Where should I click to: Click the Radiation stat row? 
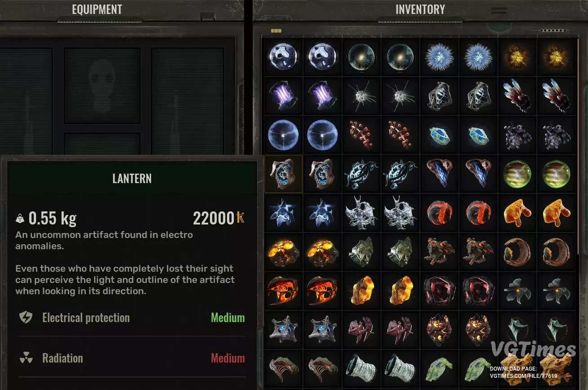(x=132, y=358)
